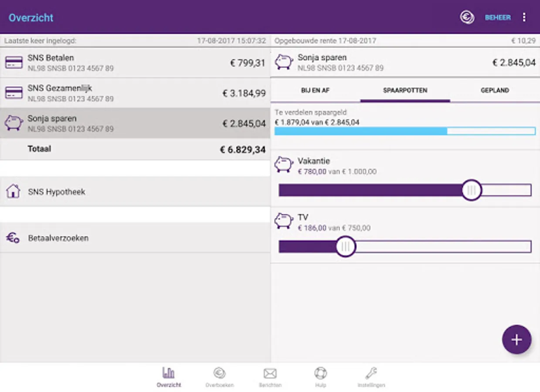This screenshot has width=540, height=392.
Task: Click the card icon for SNS Gezamenlijk
Action: coord(14,93)
